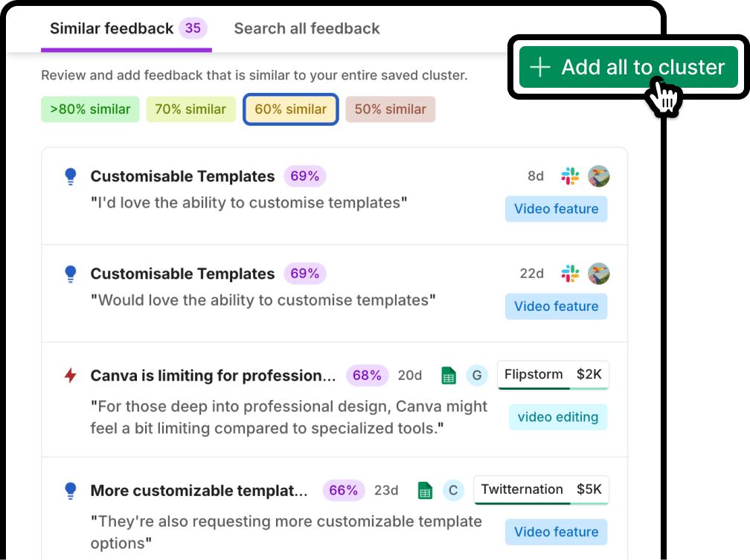Image resolution: width=750 pixels, height=560 pixels.
Task: Open the user avatar on the 22d feedback
Action: coord(598,274)
